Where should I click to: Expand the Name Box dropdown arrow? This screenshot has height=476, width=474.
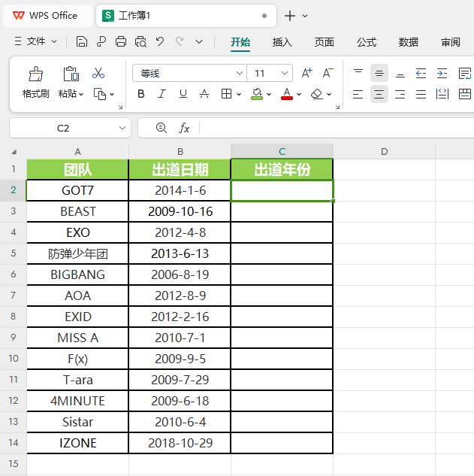point(122,128)
